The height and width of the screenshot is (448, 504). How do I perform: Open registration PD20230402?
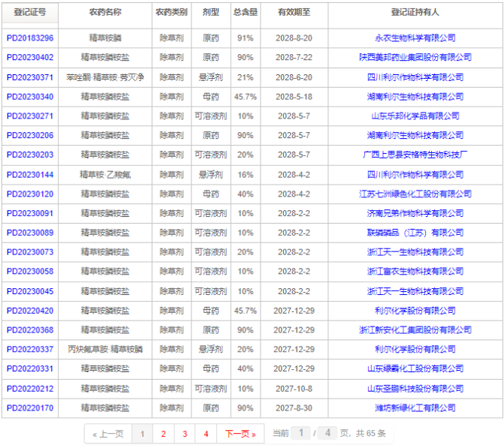(x=30, y=57)
